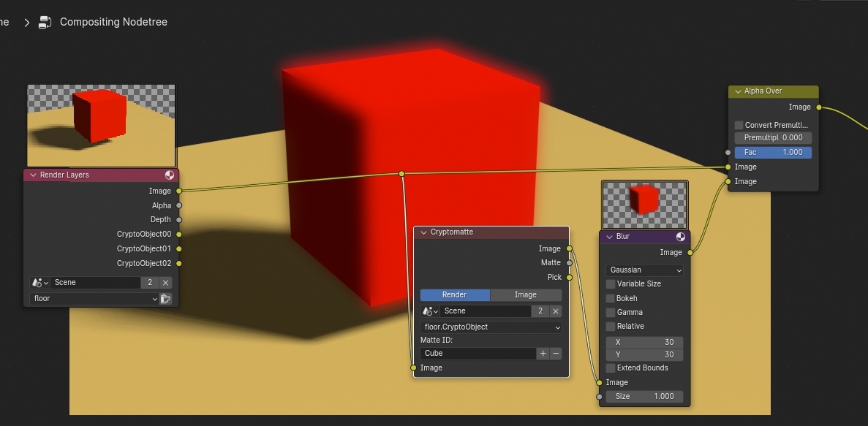Viewport: 868px width, 426px height.
Task: Click the X unlink icon in Render Layers scene field
Action: pos(165,282)
